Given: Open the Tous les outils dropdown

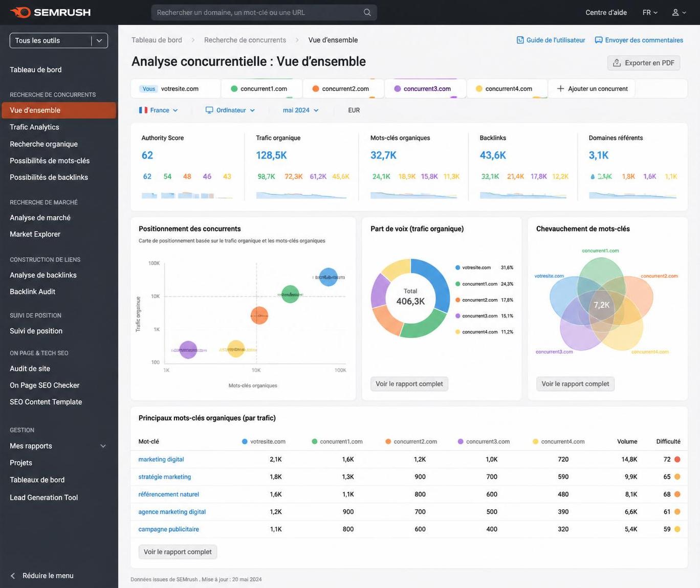Looking at the screenshot, I should pos(59,40).
